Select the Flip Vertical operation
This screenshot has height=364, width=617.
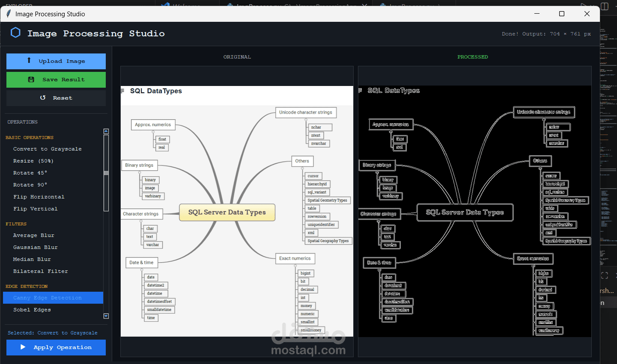pyautogui.click(x=53, y=209)
